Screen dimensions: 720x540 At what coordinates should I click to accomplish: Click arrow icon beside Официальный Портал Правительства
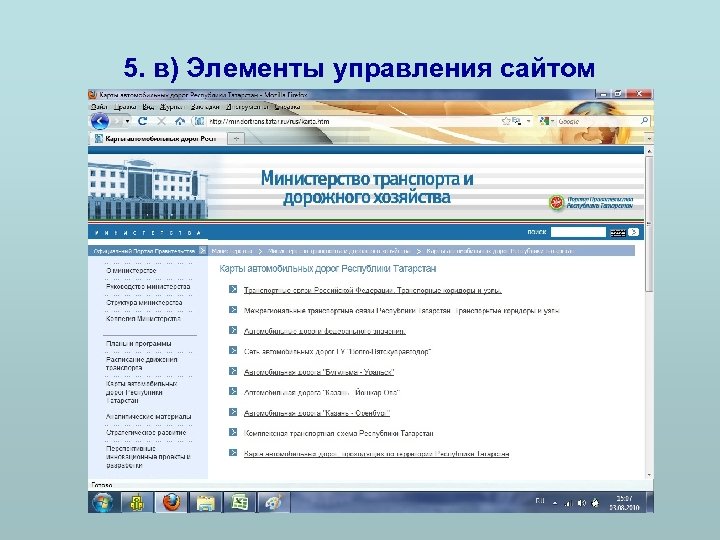202,251
